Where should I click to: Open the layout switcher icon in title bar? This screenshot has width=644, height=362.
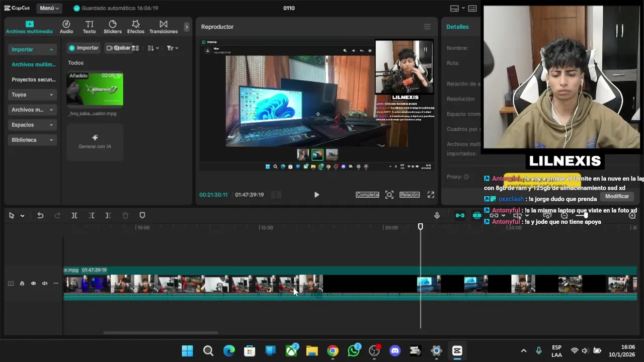coord(455,8)
